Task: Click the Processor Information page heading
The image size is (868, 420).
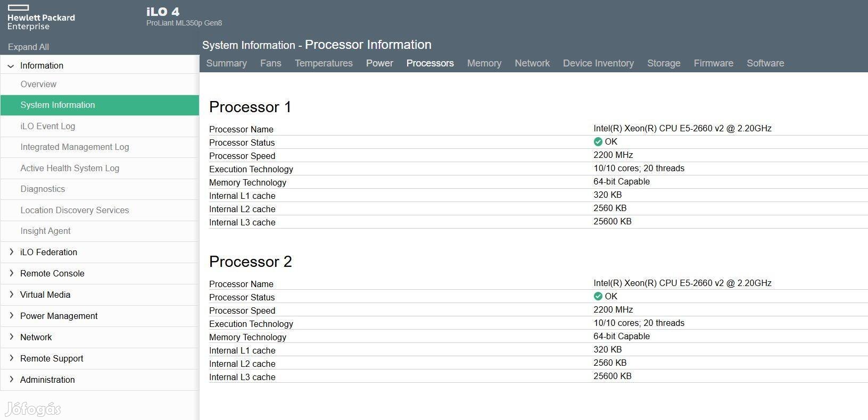Action: pyautogui.click(x=317, y=45)
